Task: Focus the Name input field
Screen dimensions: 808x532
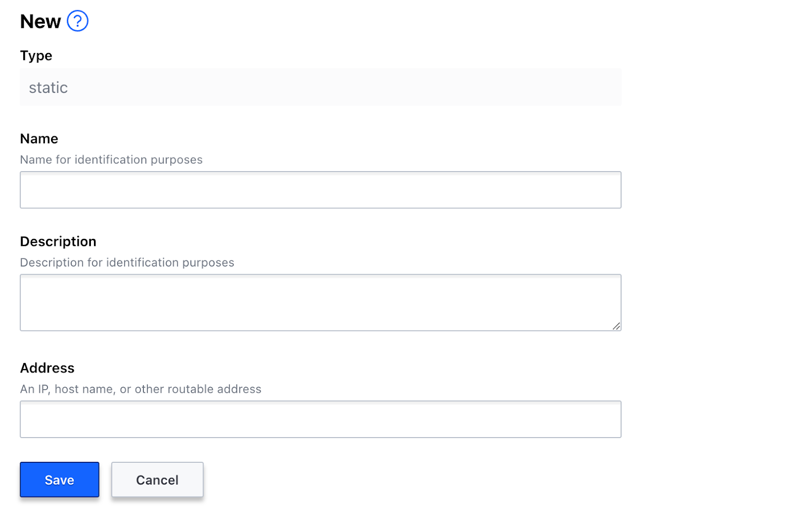Action: point(320,190)
